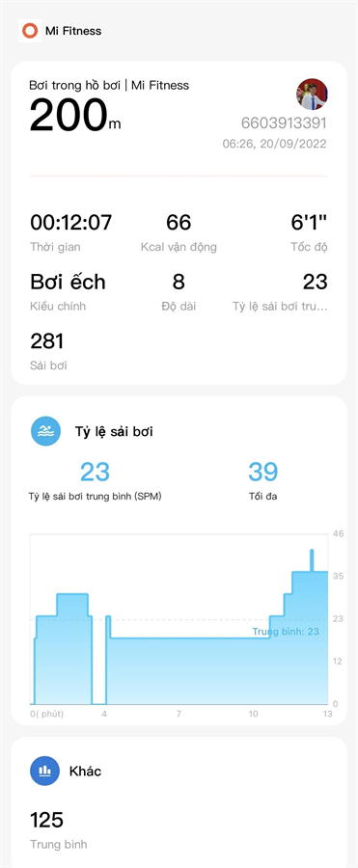This screenshot has height=868, width=358.
Task: Click the user ID 6603913391
Action: tap(284, 122)
